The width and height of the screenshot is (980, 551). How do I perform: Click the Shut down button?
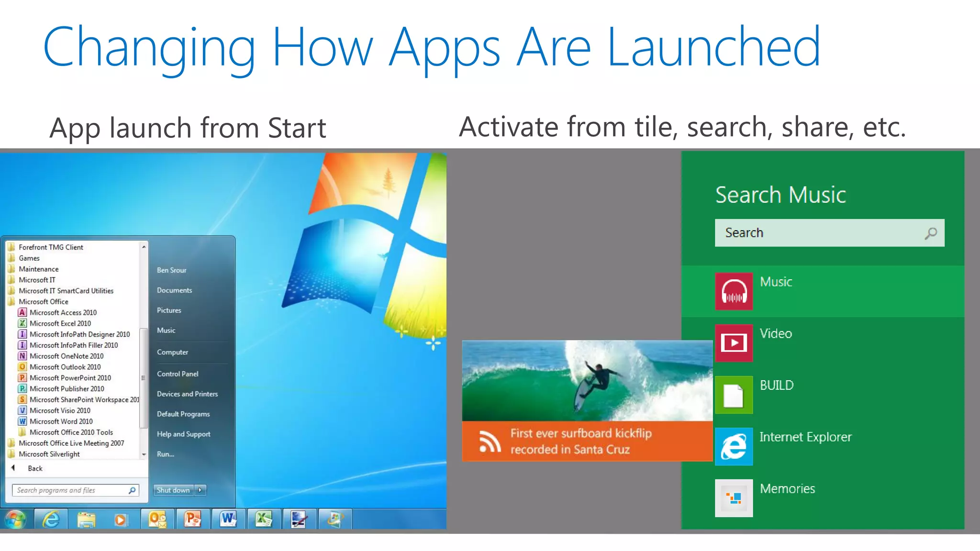[173, 490]
